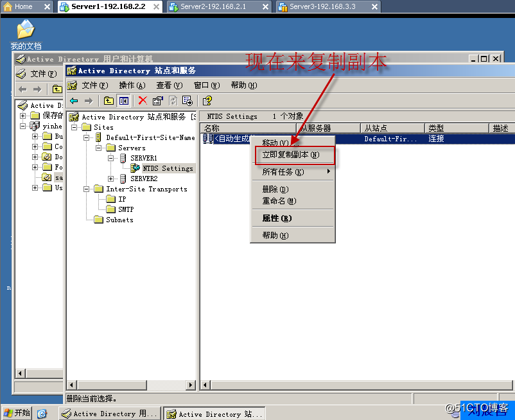The width and height of the screenshot is (515, 420).
Task: Sort by the 名称 column header
Action: [x=249, y=128]
